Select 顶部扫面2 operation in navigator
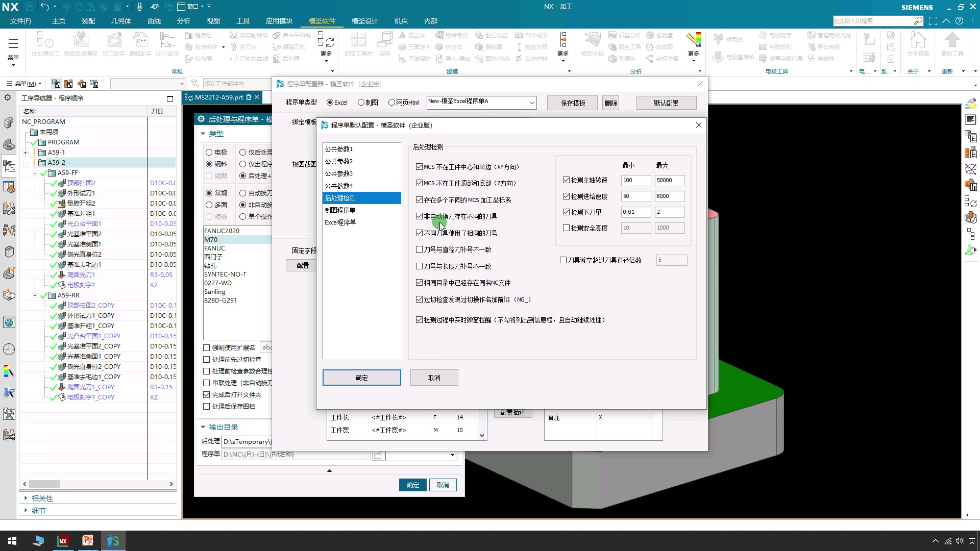This screenshot has height=551, width=980. coord(81,183)
